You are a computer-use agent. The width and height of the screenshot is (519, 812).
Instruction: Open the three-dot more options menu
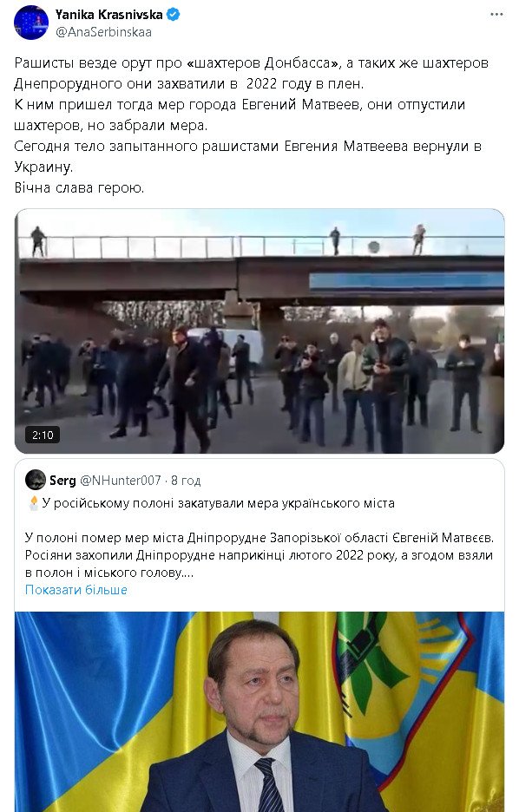496,15
